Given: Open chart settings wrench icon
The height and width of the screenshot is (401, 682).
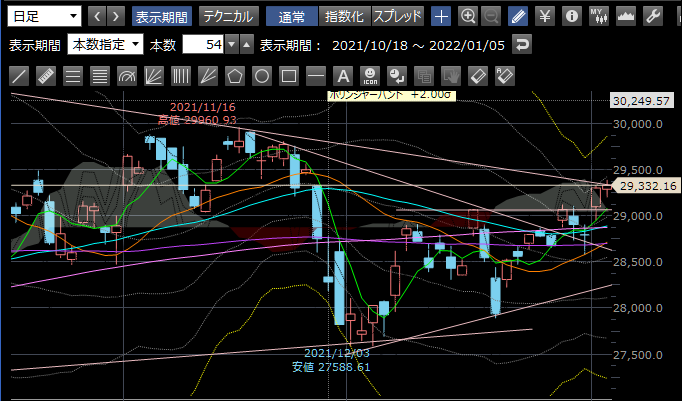Looking at the screenshot, I should point(653,17).
